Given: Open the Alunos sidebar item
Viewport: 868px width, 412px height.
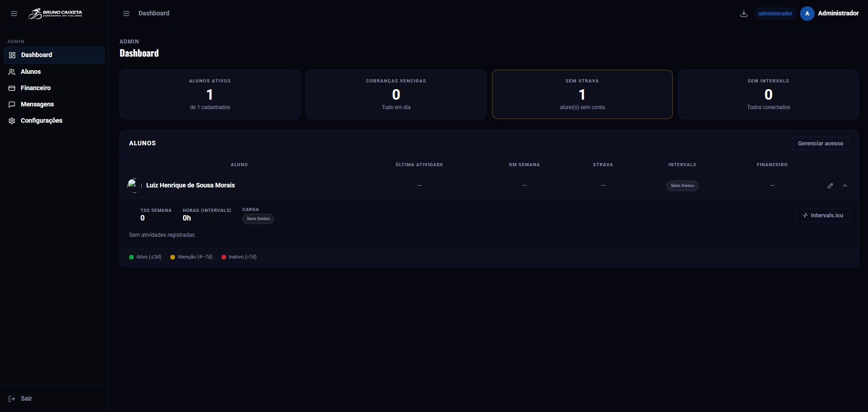Looking at the screenshot, I should point(54,72).
